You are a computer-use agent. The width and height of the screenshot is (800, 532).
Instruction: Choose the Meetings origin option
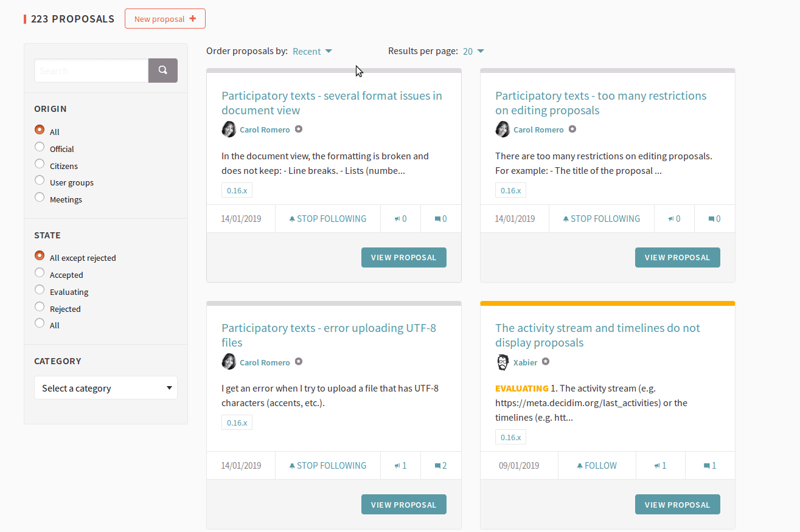click(40, 197)
